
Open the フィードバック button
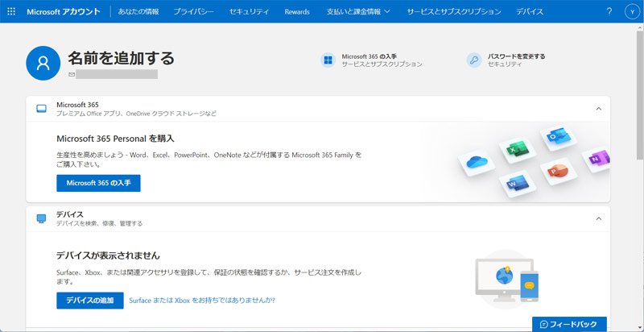click(x=569, y=324)
